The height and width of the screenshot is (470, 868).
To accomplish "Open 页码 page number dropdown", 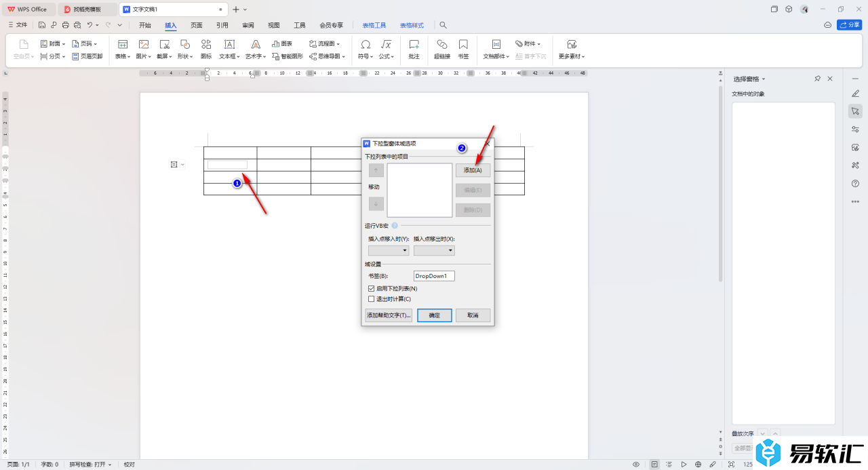I will [85, 43].
